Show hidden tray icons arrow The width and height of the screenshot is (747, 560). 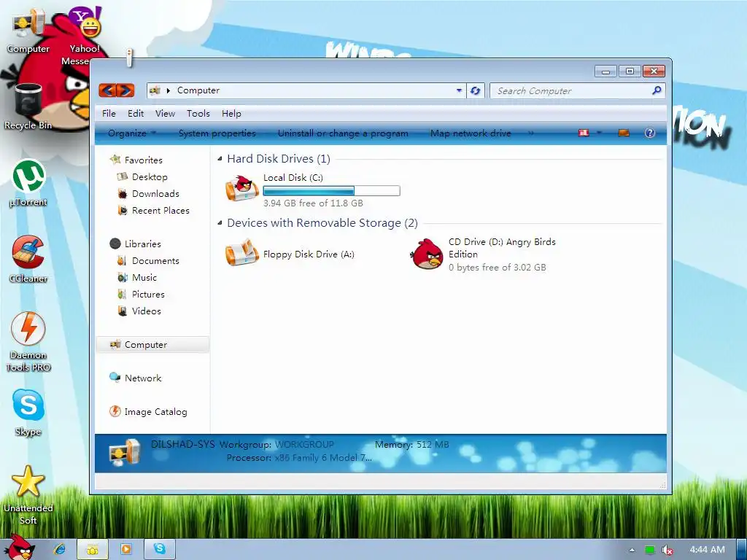[x=632, y=550]
